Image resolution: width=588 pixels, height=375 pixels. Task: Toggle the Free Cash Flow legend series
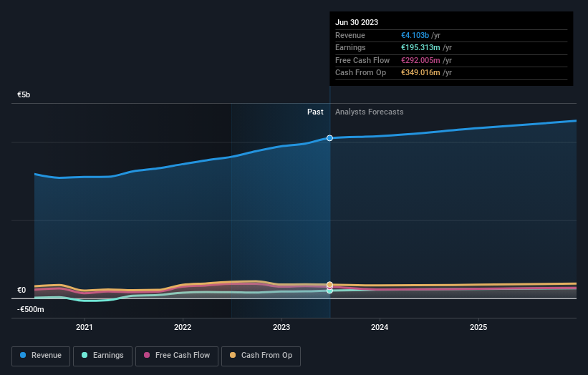coord(177,356)
